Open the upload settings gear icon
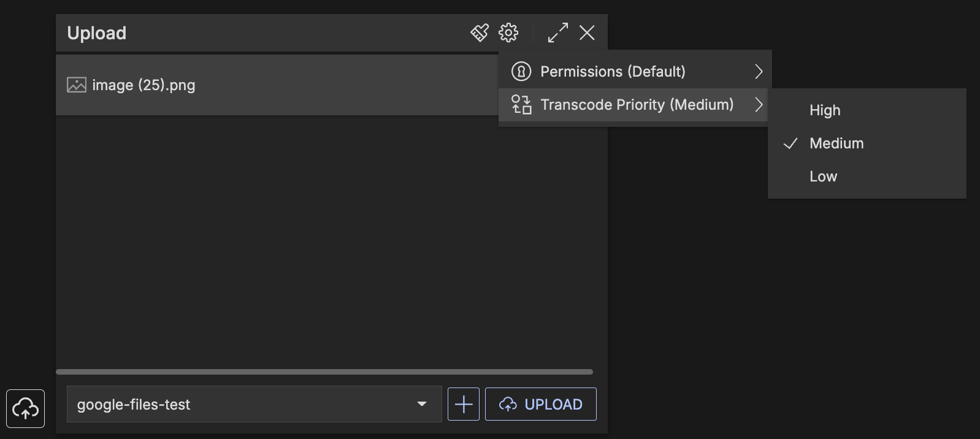The width and height of the screenshot is (980, 439). (x=508, y=32)
